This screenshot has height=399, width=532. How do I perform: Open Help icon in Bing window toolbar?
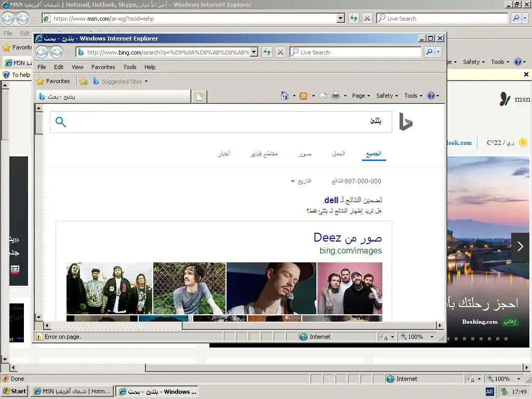pyautogui.click(x=431, y=96)
